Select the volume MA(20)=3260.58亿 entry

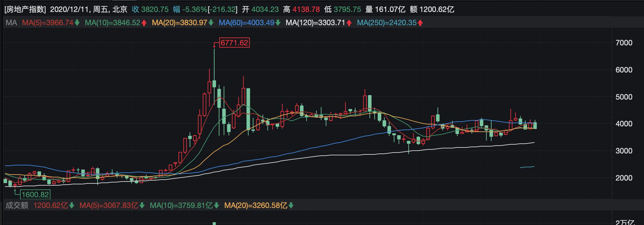256,205
